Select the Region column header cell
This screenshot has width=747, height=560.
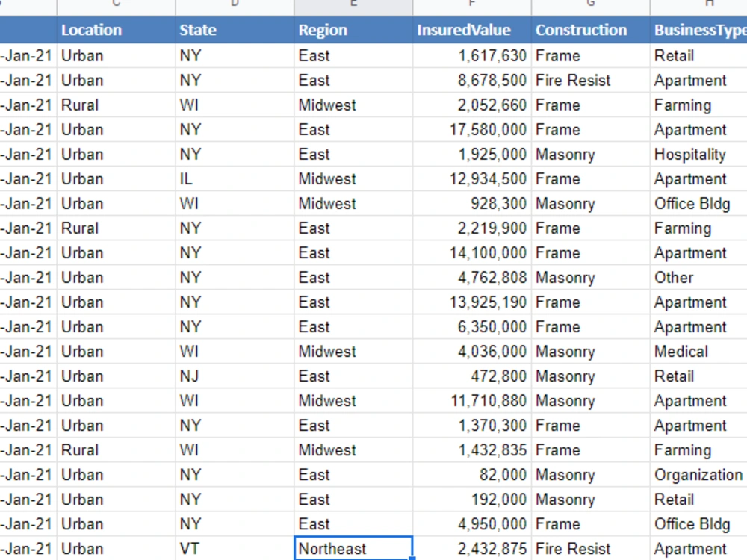coord(353,30)
